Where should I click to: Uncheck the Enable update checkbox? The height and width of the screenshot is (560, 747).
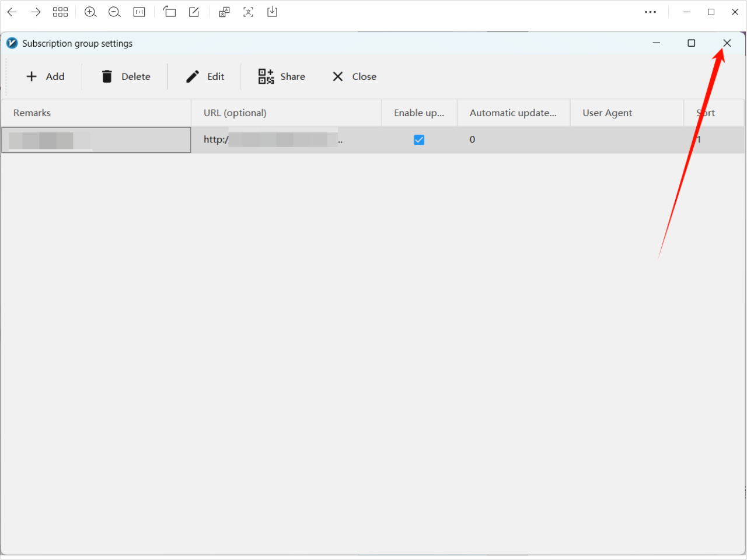tap(419, 140)
